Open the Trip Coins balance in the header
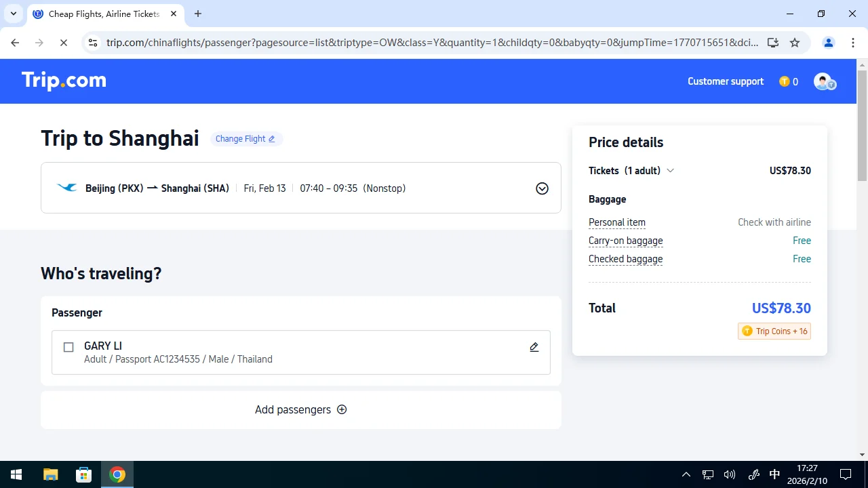Screen dimensions: 868x488 pos(788,81)
